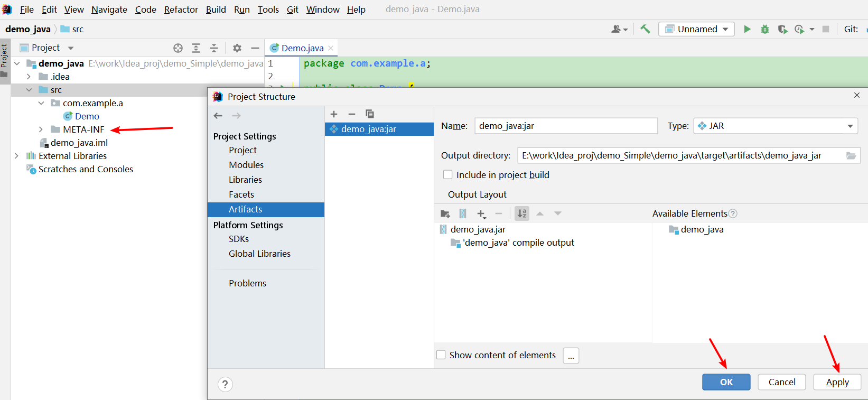Select Modules in Project Settings

point(246,165)
